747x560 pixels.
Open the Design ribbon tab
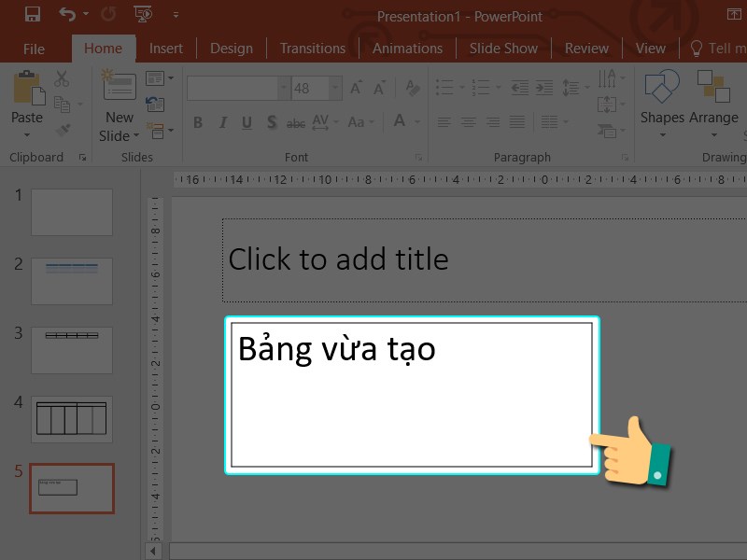(x=231, y=48)
